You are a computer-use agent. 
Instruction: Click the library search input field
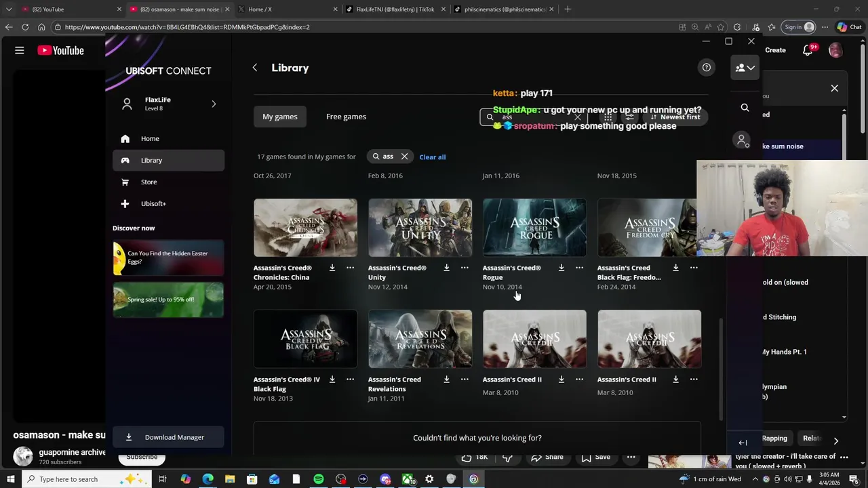point(532,117)
